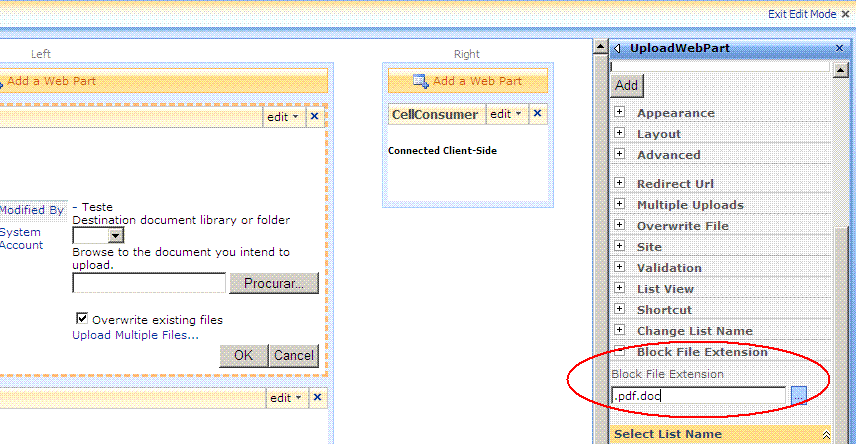Click the UploadWebPart back arrow icon
Viewport: 856px width, 444px height.
(617, 49)
